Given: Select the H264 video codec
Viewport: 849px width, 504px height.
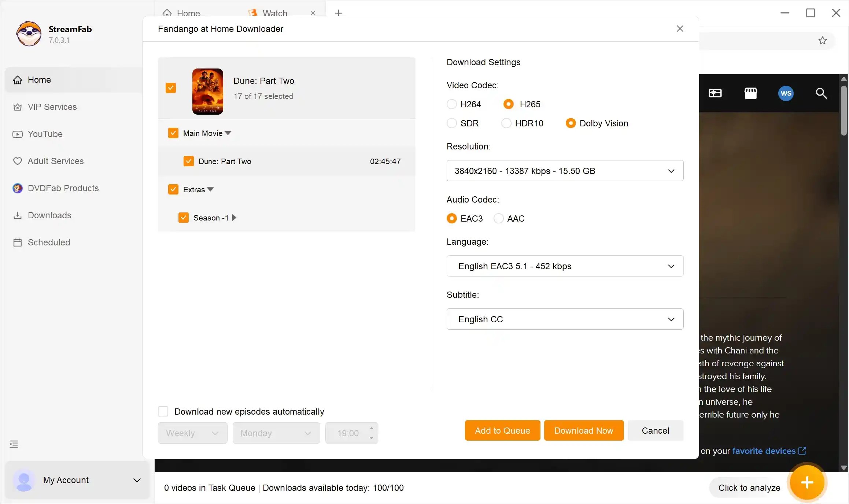Looking at the screenshot, I should 452,104.
